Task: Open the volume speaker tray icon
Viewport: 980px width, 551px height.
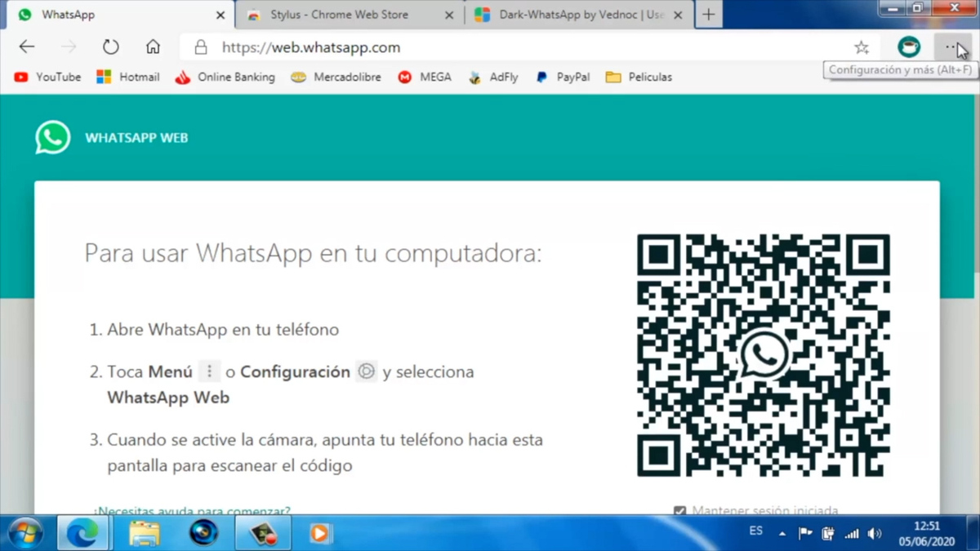Action: [875, 534]
